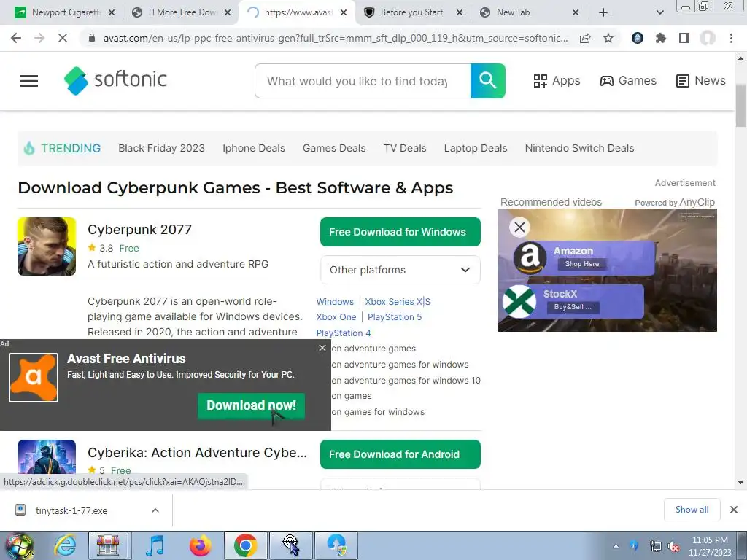Click the muted volume tray icon
747x560 pixels.
[x=673, y=547]
